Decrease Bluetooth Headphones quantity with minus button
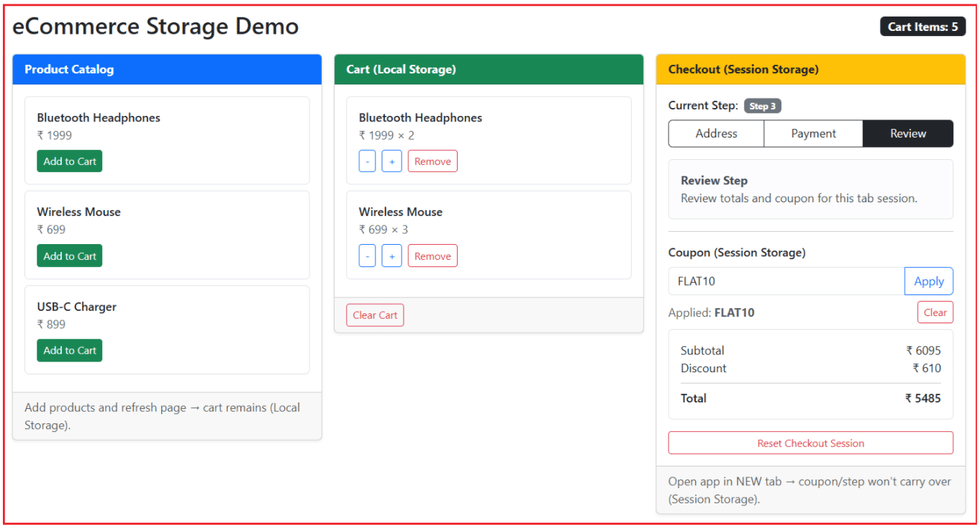980x527 pixels. 367,161
